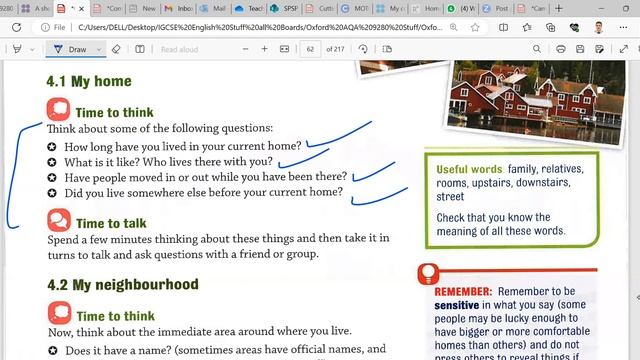Switch to the (4) WhatsApp tab
Screen dimensions: 640x360
[460, 8]
